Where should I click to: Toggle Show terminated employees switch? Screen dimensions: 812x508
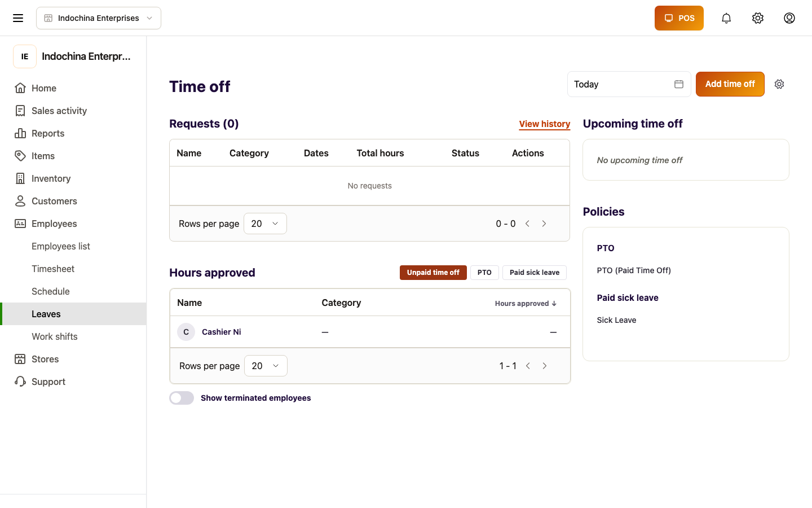182,398
